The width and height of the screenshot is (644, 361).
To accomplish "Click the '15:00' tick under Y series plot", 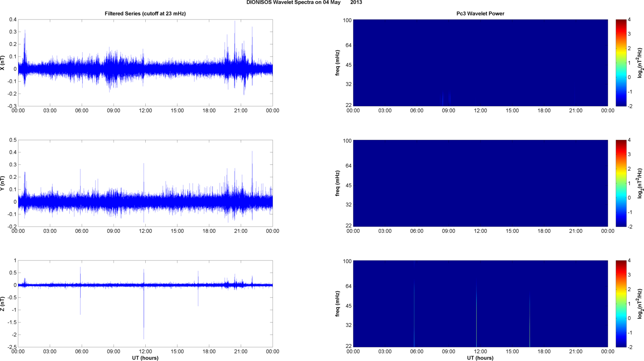I will point(177,231).
